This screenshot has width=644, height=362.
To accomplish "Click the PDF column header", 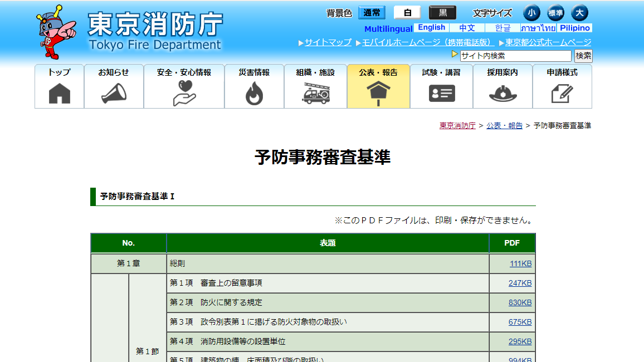I will tap(512, 243).
